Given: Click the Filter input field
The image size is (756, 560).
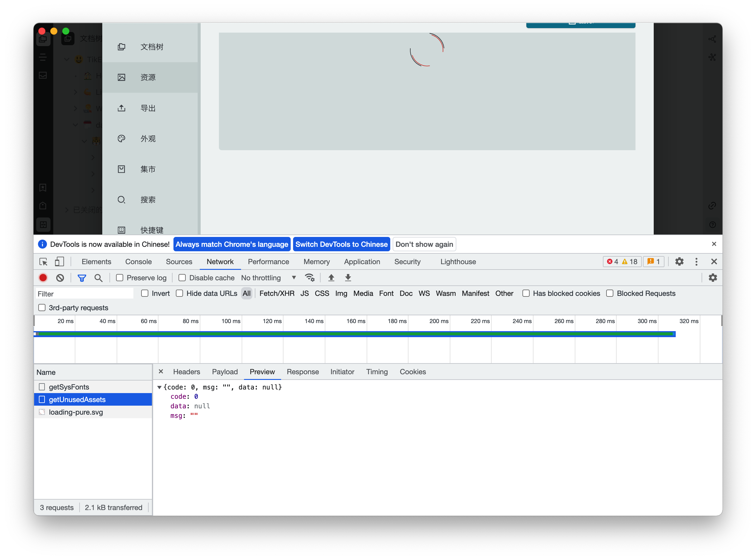Looking at the screenshot, I should 85,294.
